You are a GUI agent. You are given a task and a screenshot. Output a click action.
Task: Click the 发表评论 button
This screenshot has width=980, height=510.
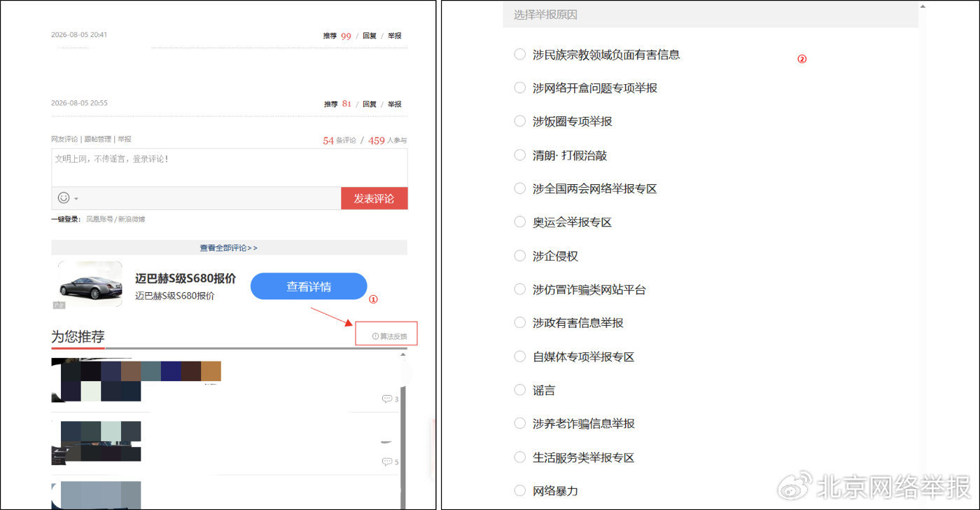pyautogui.click(x=374, y=198)
